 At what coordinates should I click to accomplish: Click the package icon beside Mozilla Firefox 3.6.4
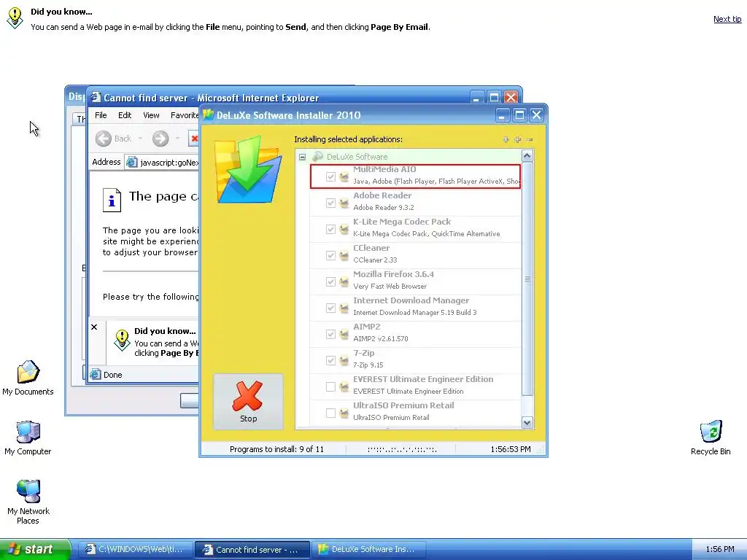tap(344, 281)
